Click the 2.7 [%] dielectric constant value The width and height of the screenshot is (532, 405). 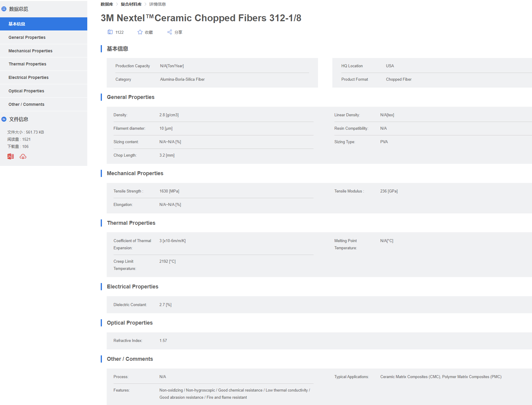pyautogui.click(x=165, y=305)
